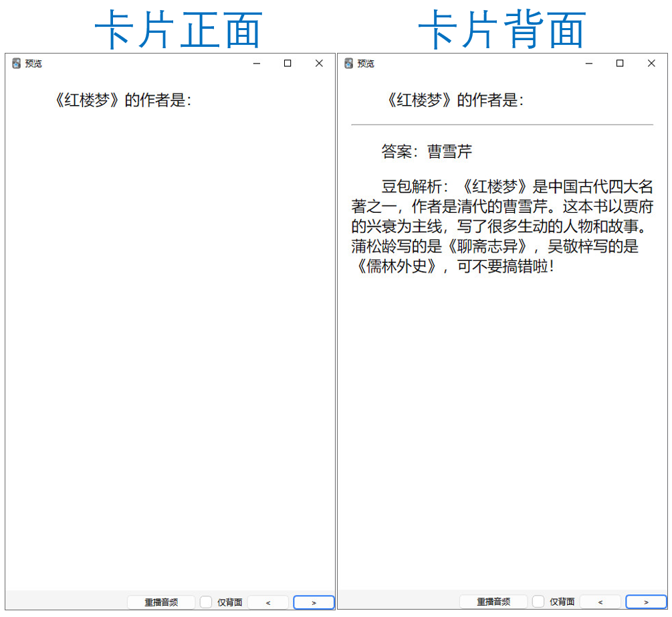Viewport: 672px width, 617px height.
Task: Click the 豆包解析 explanation paragraph
Action: (x=502, y=226)
